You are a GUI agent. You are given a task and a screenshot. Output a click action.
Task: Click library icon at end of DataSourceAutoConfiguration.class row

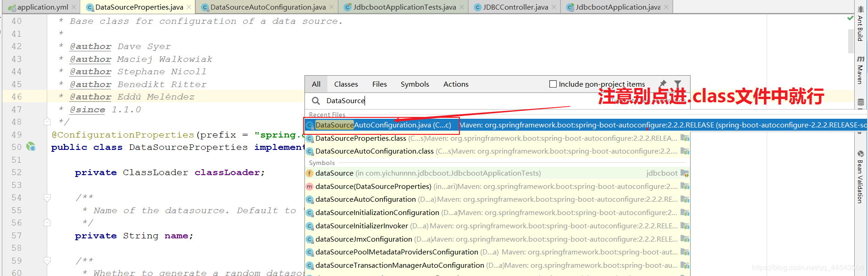pyautogui.click(x=685, y=151)
